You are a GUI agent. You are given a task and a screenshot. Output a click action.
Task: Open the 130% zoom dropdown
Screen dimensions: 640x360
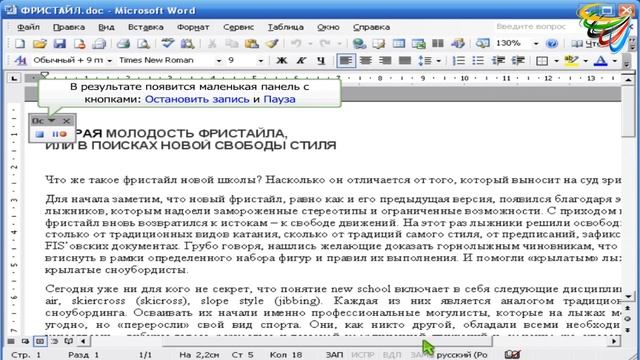tap(536, 43)
